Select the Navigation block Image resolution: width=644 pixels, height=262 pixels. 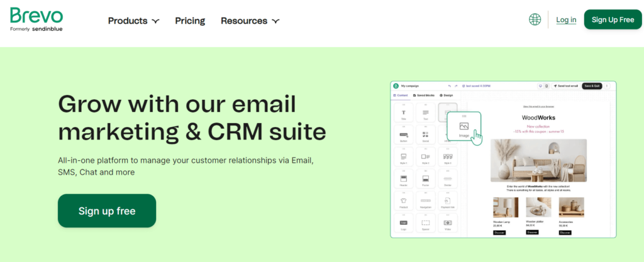(426, 201)
